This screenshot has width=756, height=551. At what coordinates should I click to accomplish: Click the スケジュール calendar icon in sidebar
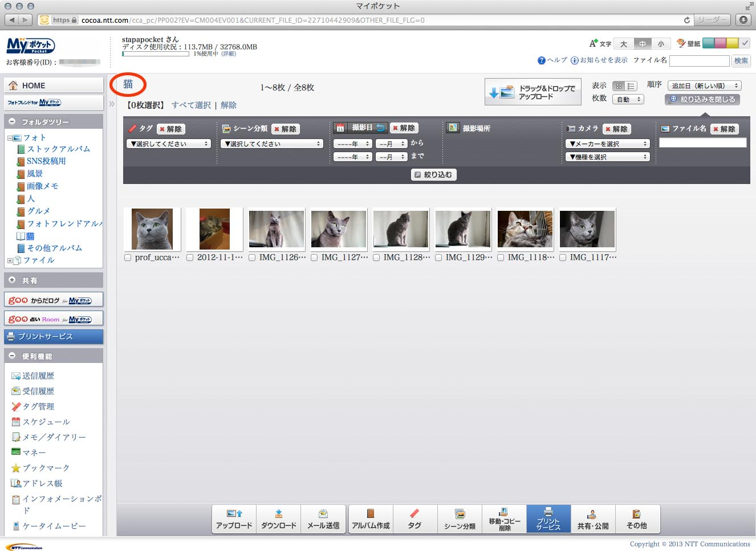[x=16, y=422]
